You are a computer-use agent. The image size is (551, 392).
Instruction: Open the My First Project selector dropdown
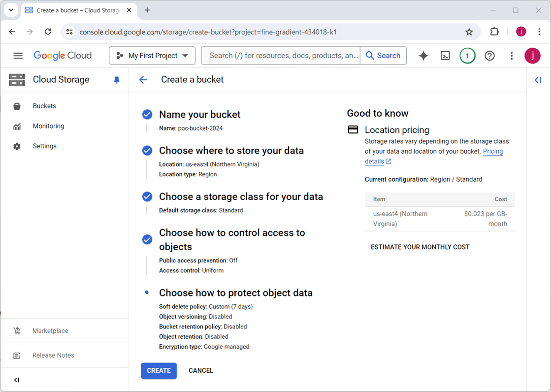tap(152, 56)
